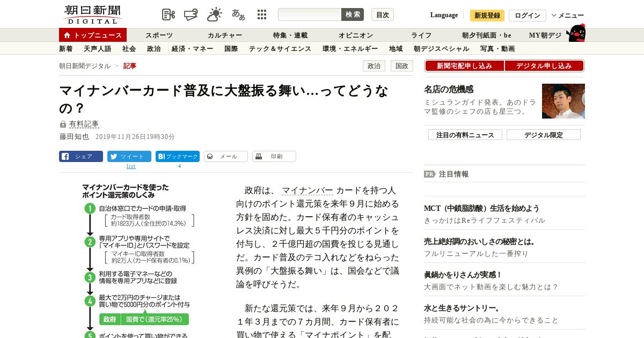Open the MY朝デジ tab
The width and height of the screenshot is (644, 338).
click(x=545, y=35)
